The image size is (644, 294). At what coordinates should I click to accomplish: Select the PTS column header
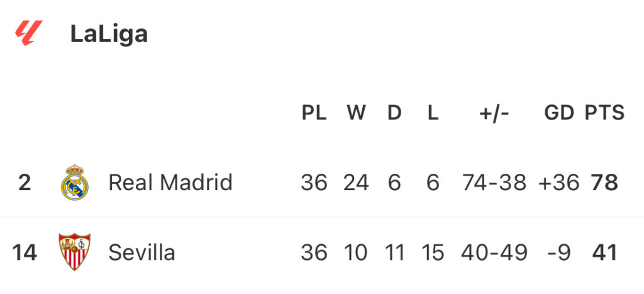point(604,113)
